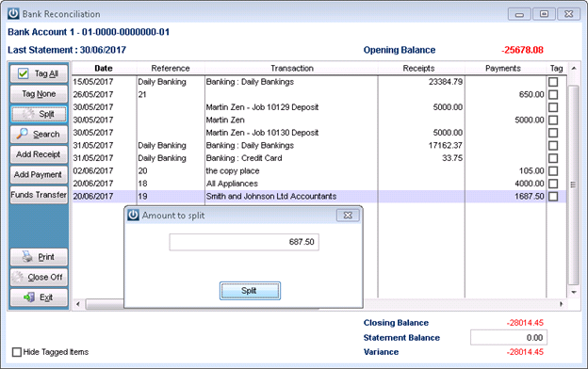
Task: Click the 33.75 receipts amount
Action: pyautogui.click(x=452, y=158)
